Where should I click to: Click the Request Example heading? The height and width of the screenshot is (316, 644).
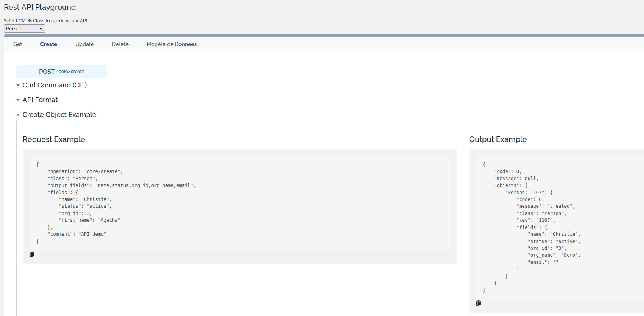(x=54, y=139)
